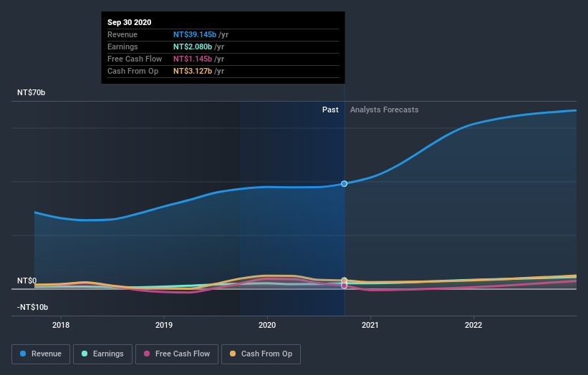
Task: Click the NT$2.080b earnings value
Action: pos(193,47)
